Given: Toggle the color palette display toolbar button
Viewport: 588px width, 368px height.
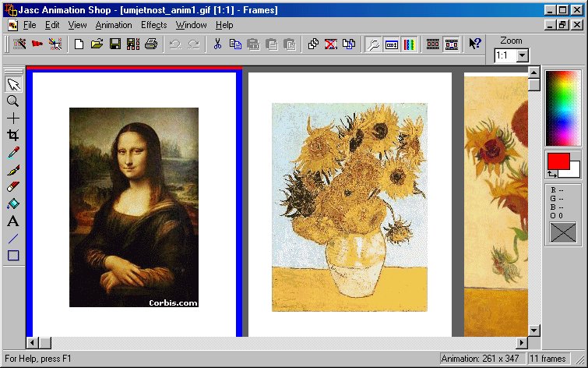Looking at the screenshot, I should click(409, 44).
